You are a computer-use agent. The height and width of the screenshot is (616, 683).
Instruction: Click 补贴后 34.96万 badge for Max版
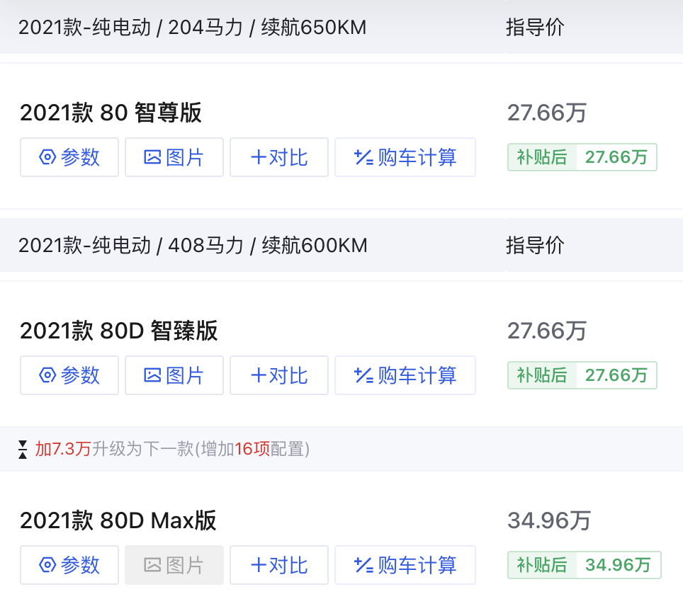(584, 565)
